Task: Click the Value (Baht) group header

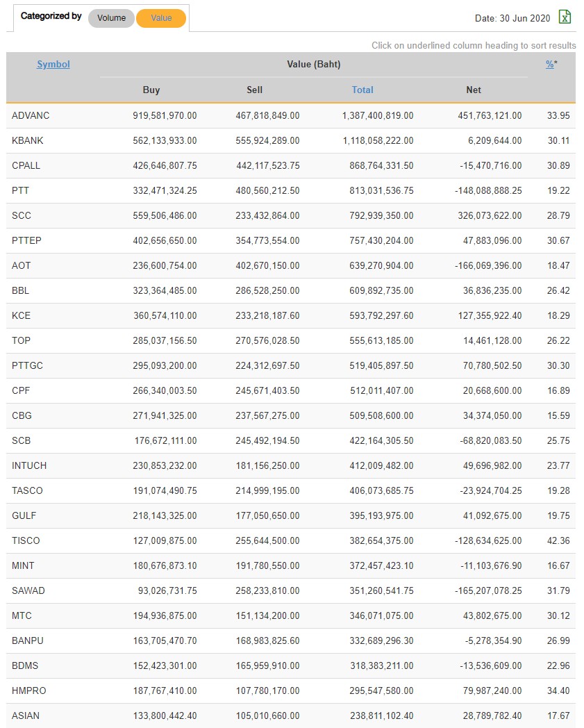Action: (314, 65)
